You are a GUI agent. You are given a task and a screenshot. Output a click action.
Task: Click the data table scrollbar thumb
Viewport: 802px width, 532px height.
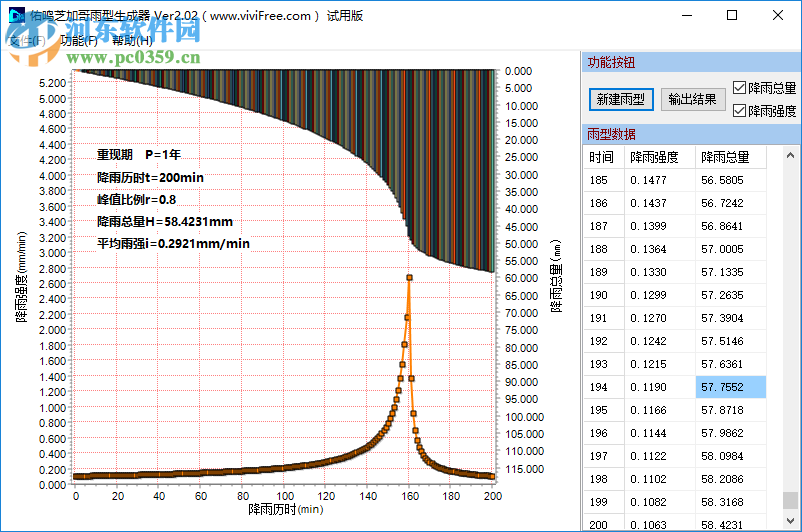[x=791, y=500]
